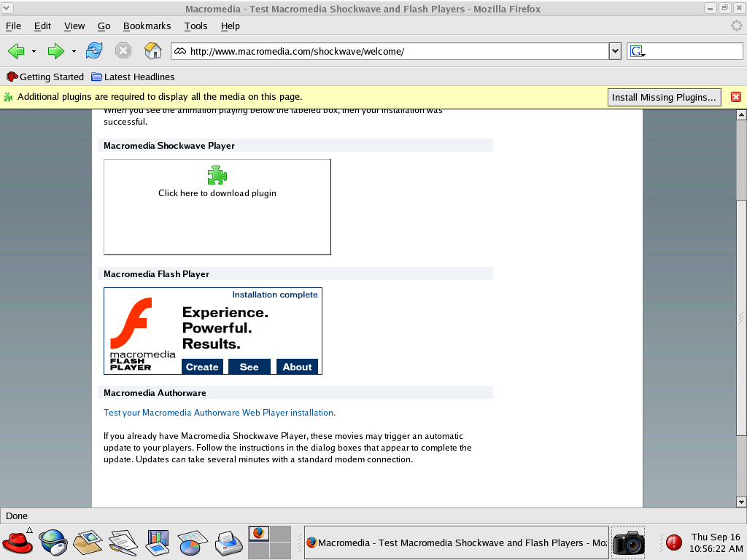This screenshot has width=747, height=560.
Task: Click the 'Macromedia Shockwave Player' heading
Action: click(169, 146)
